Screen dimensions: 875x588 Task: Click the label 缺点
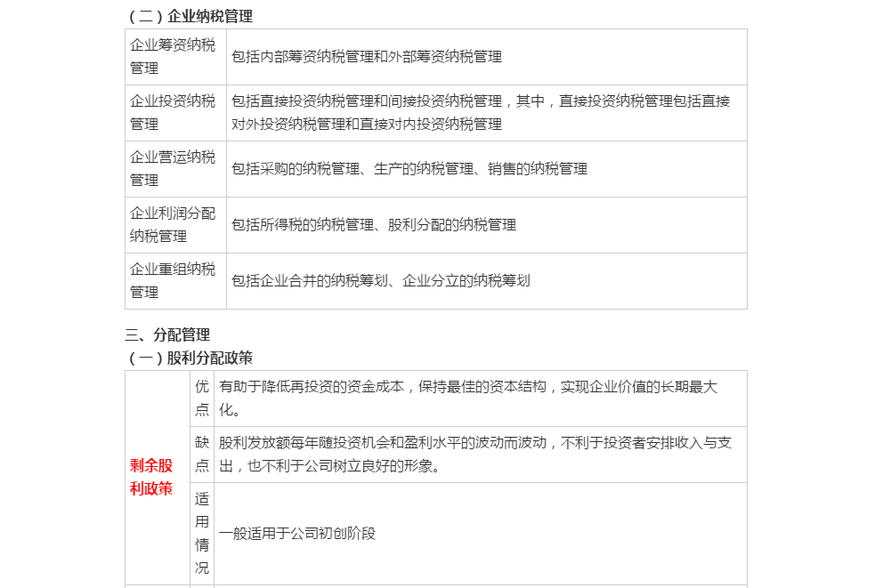pyautogui.click(x=200, y=454)
